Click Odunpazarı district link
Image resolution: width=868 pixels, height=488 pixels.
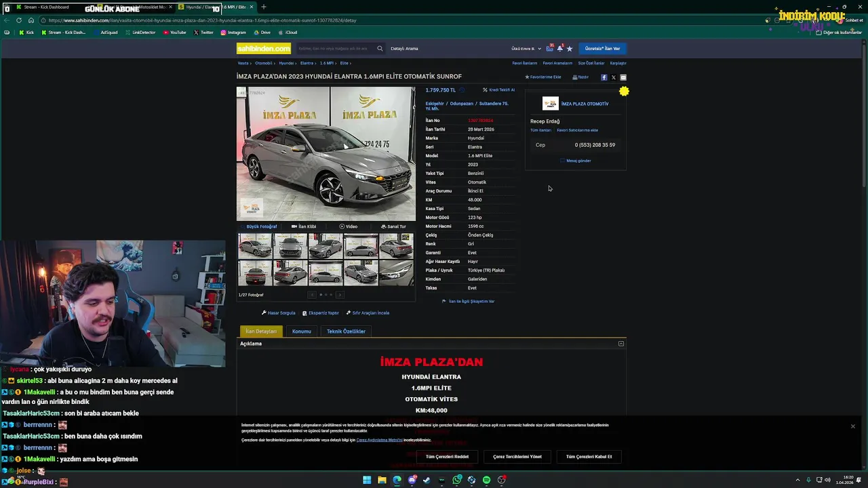coord(462,104)
